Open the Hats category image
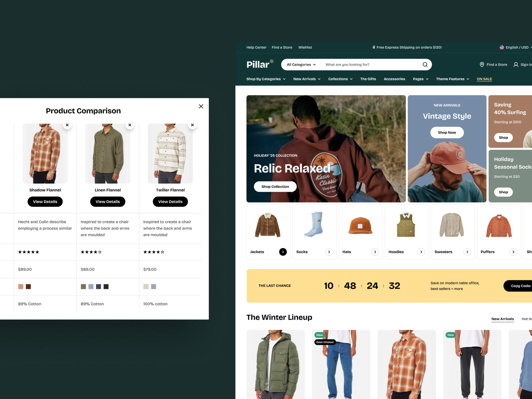This screenshot has height=399, width=532. (x=360, y=225)
